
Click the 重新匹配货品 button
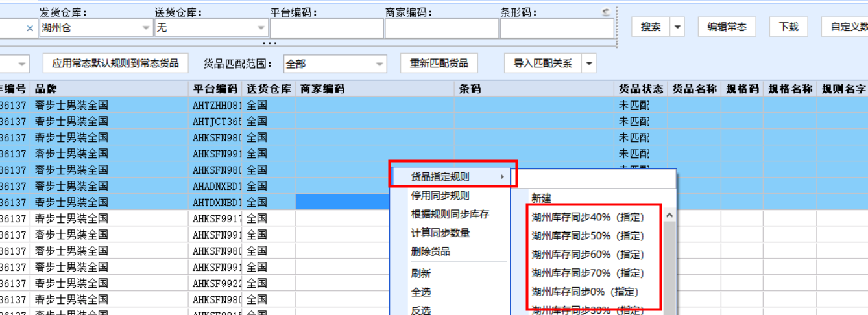439,64
